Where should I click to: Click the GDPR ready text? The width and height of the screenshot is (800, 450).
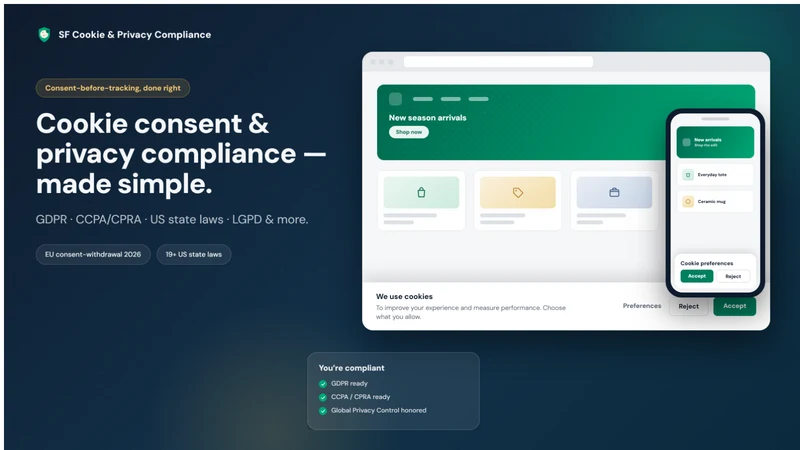point(349,384)
